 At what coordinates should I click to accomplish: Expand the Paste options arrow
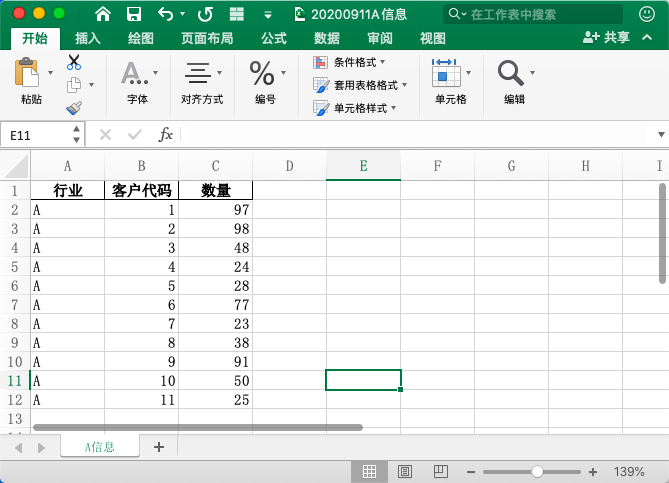50,73
